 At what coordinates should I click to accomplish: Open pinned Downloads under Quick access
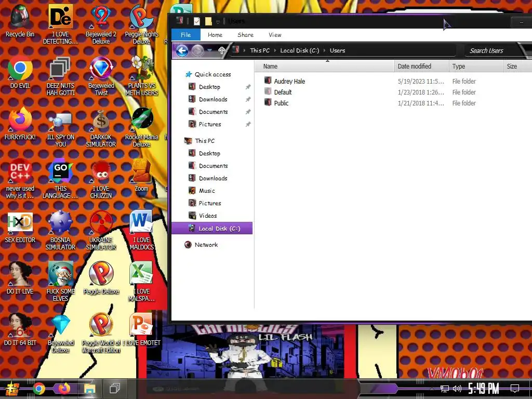(212, 99)
